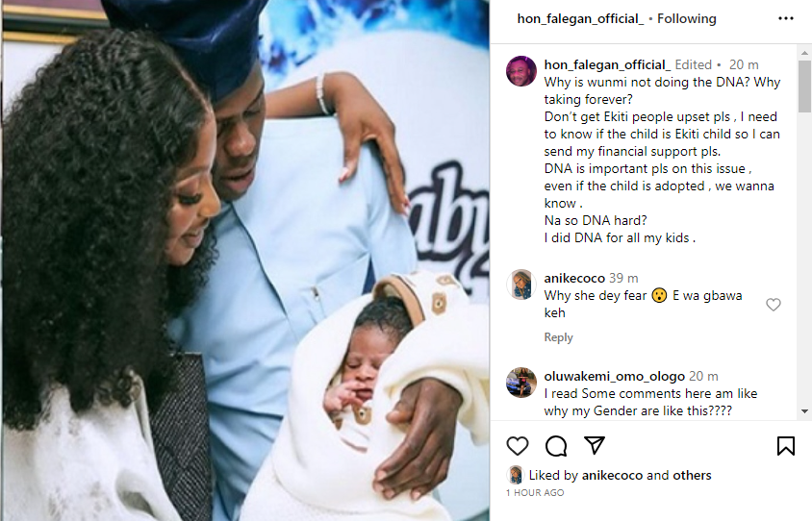Open hon_falegan_official_ profile picture in the caption
The height and width of the screenshot is (521, 812).
[x=520, y=71]
